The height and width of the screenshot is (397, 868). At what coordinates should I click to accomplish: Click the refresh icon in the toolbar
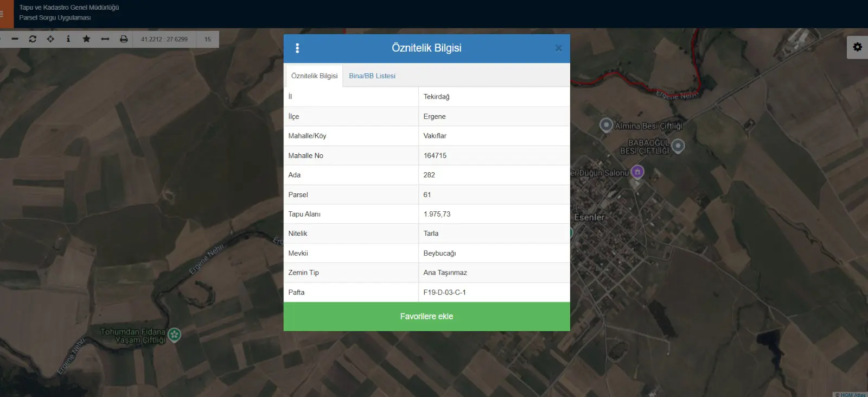33,39
